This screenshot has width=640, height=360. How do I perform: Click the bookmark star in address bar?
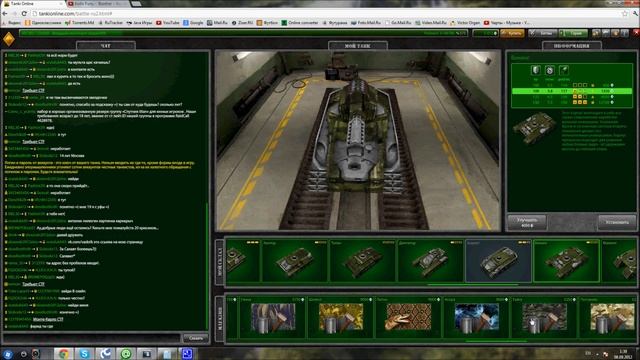625,13
